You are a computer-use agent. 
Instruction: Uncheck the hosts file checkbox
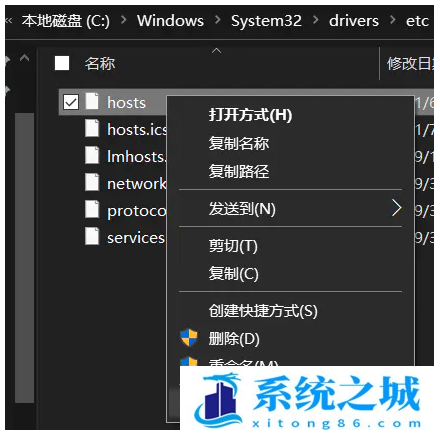coord(71,102)
